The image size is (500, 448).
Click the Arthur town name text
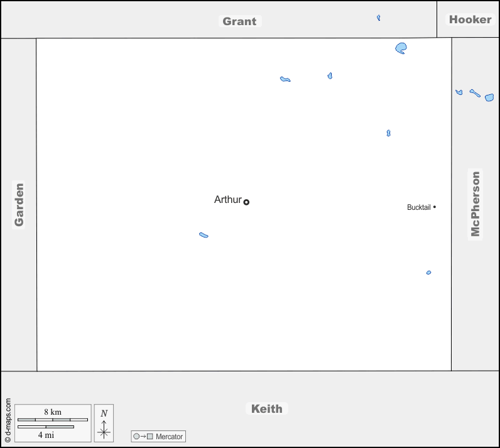pyautogui.click(x=227, y=200)
